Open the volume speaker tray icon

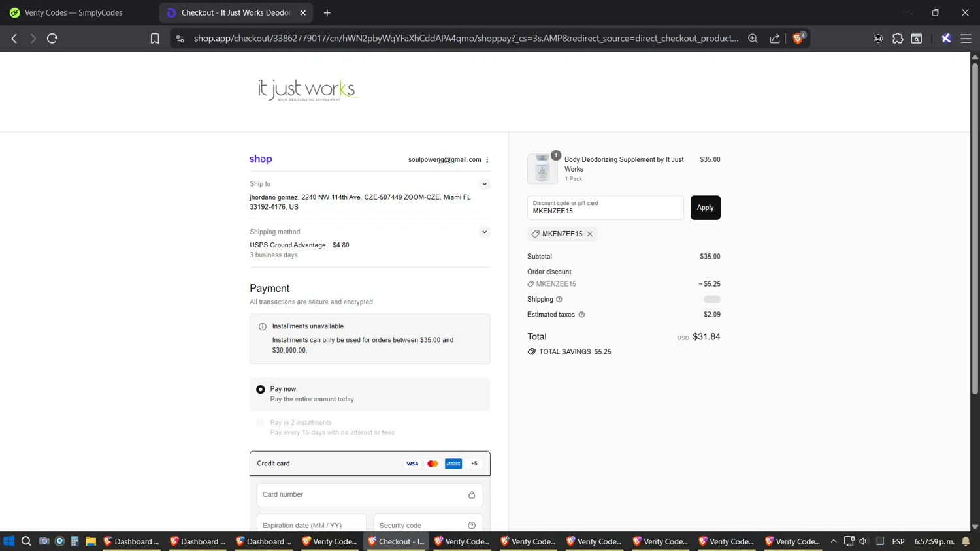pyautogui.click(x=864, y=541)
